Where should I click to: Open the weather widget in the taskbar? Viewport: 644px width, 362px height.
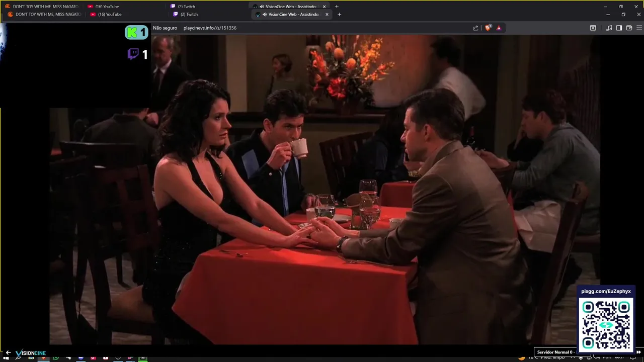pyautogui.click(x=543, y=358)
